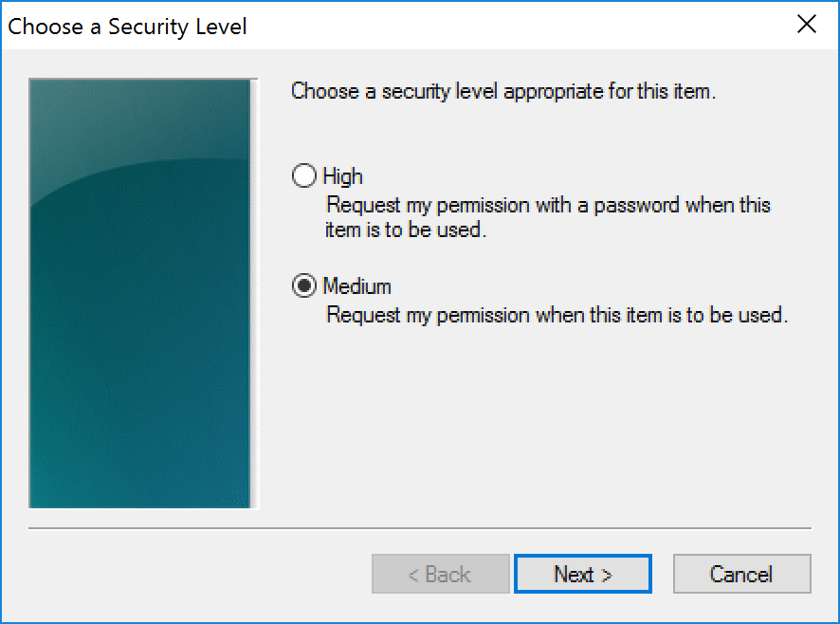Screen dimensions: 840x624
Task: Click the "Choose a security level appropriate" instruction
Action: coord(502,92)
